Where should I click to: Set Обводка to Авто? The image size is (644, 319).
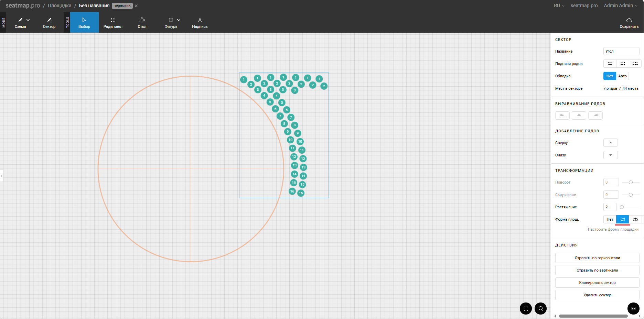click(x=622, y=76)
